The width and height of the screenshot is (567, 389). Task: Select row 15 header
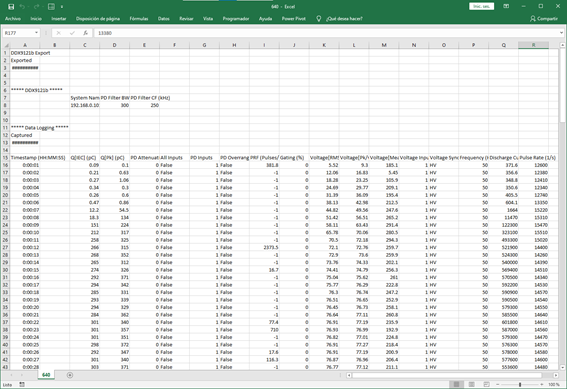click(x=5, y=158)
